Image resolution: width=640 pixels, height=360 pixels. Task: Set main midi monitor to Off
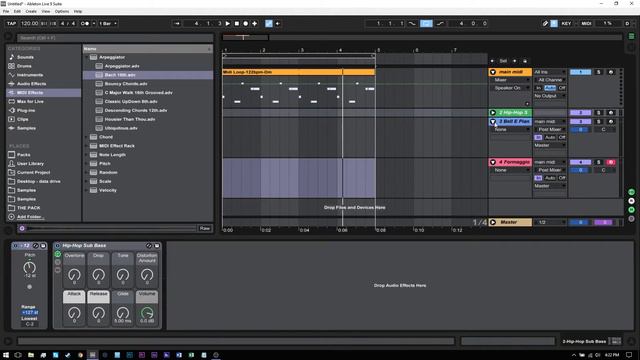[x=562, y=88]
